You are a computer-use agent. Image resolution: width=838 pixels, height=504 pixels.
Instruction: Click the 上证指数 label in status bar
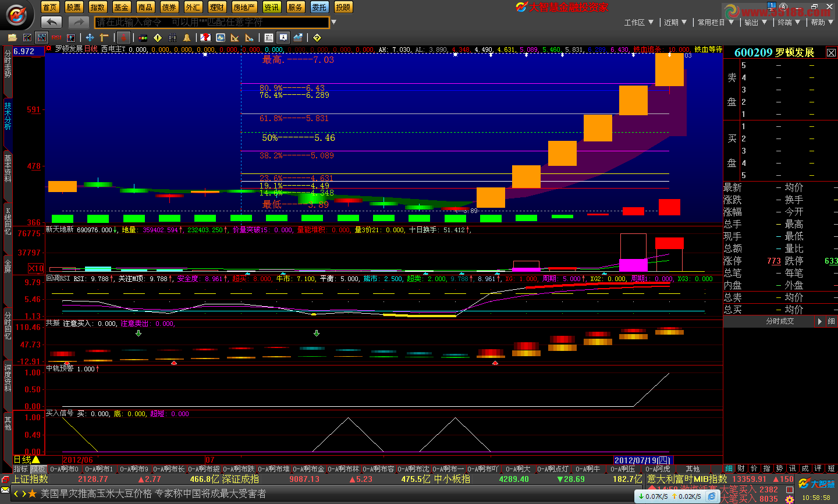click(x=30, y=479)
